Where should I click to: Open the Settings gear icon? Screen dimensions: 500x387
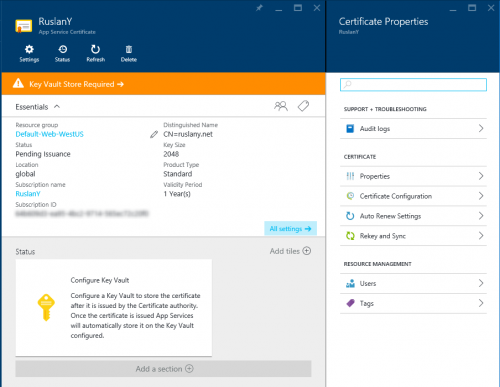(x=29, y=49)
